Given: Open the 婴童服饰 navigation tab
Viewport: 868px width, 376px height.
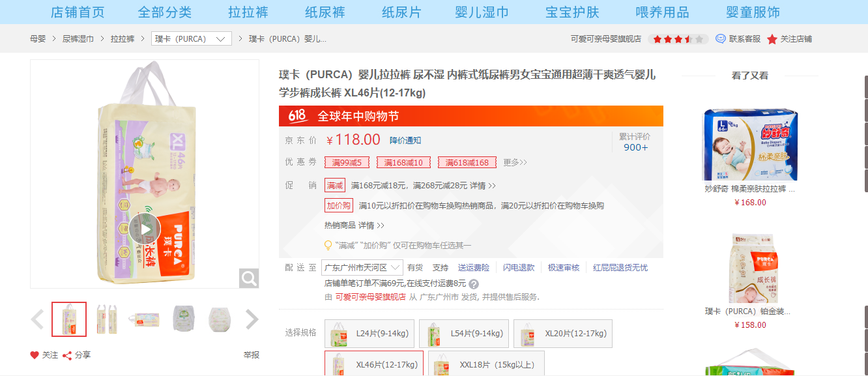Looking at the screenshot, I should click(753, 12).
